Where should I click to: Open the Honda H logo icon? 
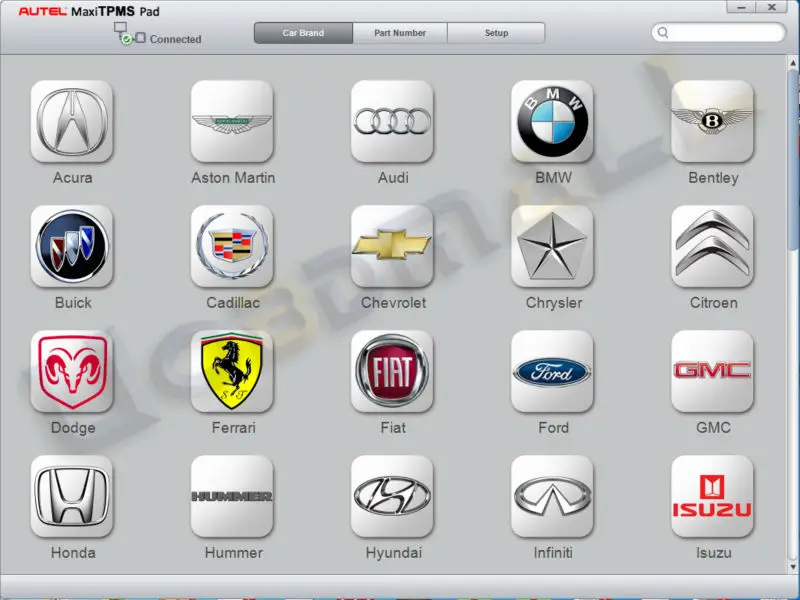71,496
